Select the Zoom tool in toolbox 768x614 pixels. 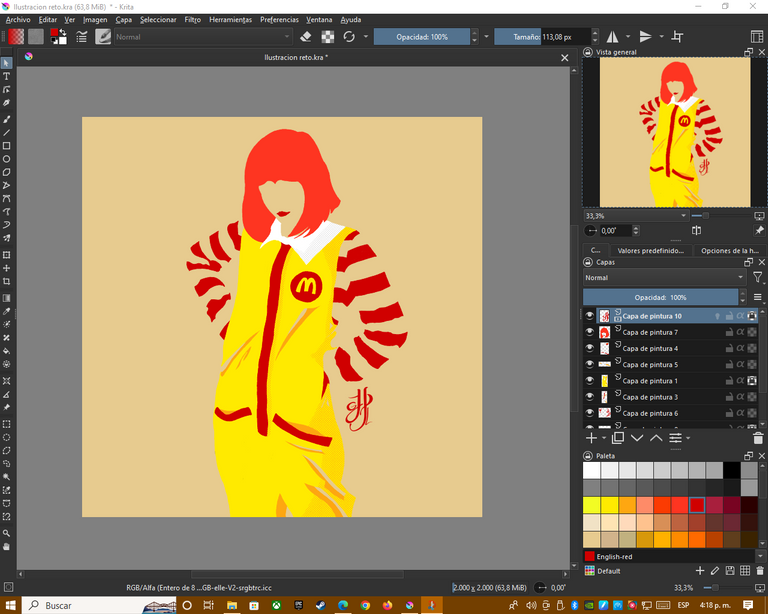tap(6, 533)
